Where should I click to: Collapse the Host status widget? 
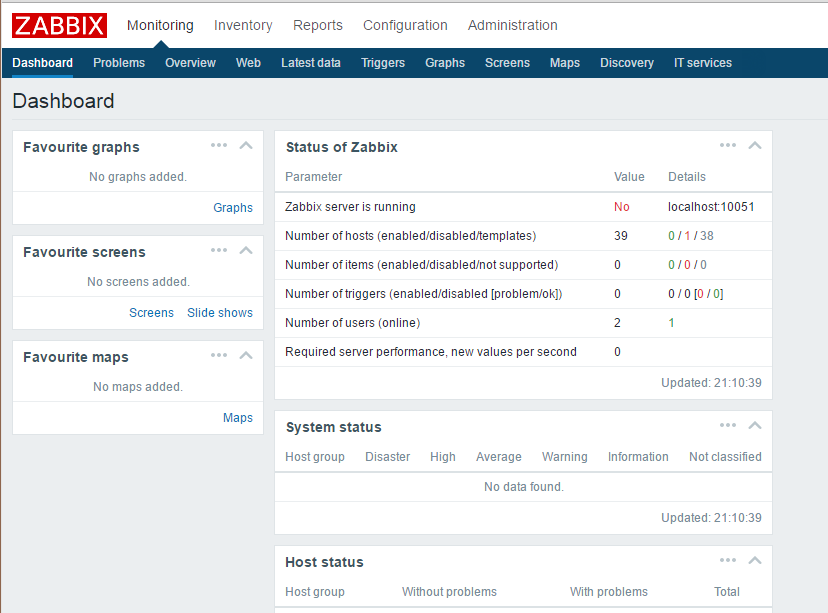coord(755,560)
